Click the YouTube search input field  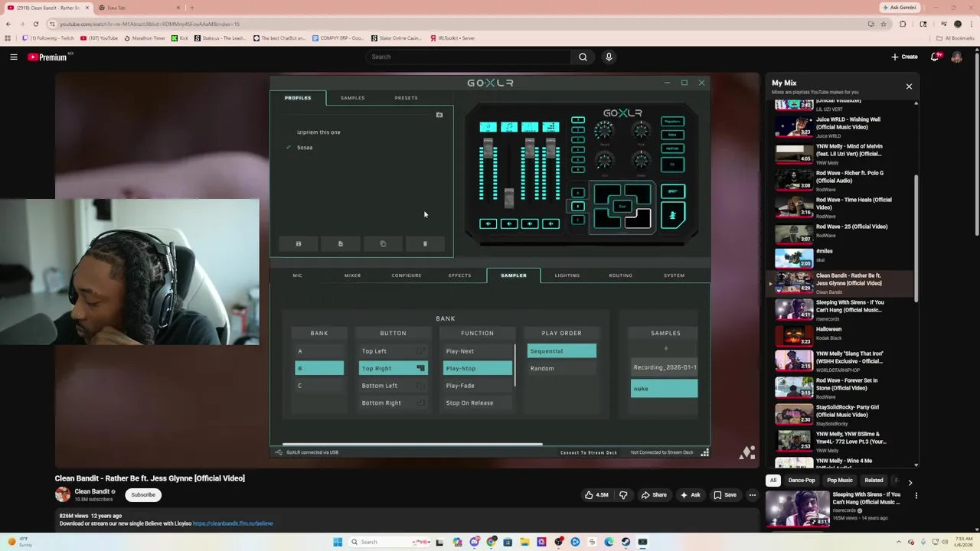click(469, 57)
